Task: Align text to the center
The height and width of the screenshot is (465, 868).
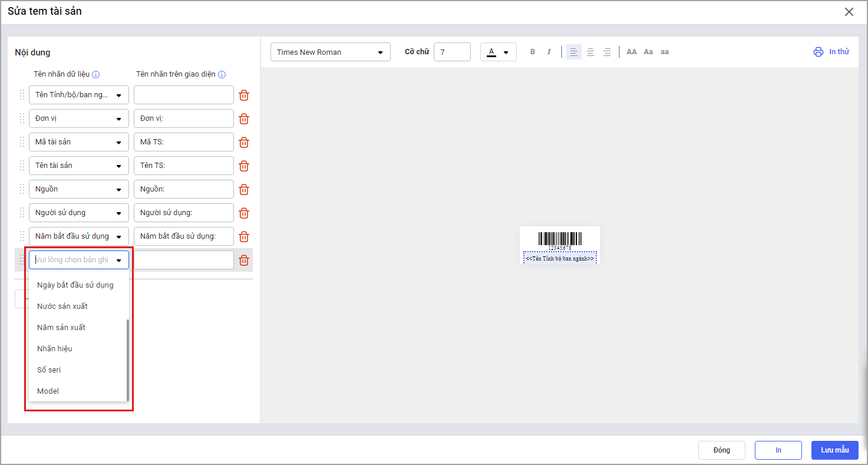Action: tap(590, 52)
